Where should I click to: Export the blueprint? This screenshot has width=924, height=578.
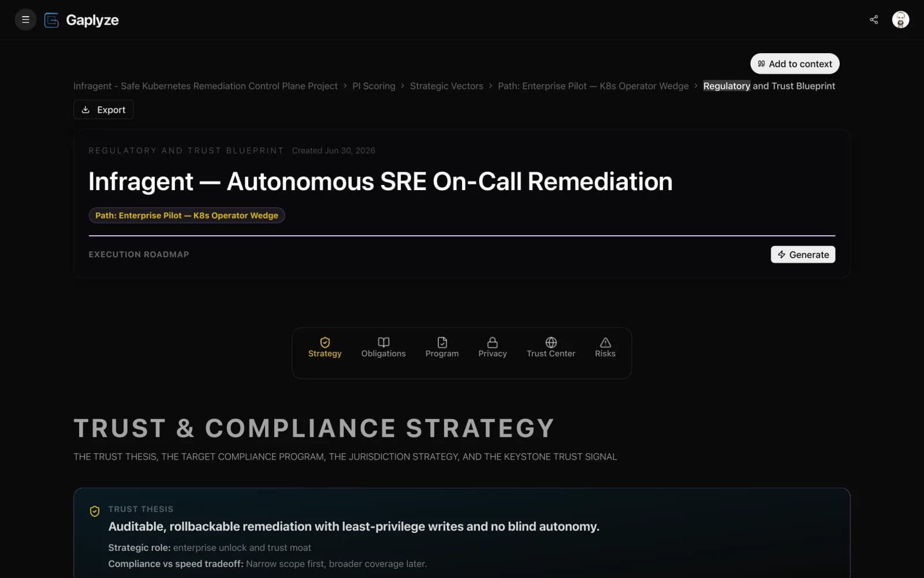(103, 110)
